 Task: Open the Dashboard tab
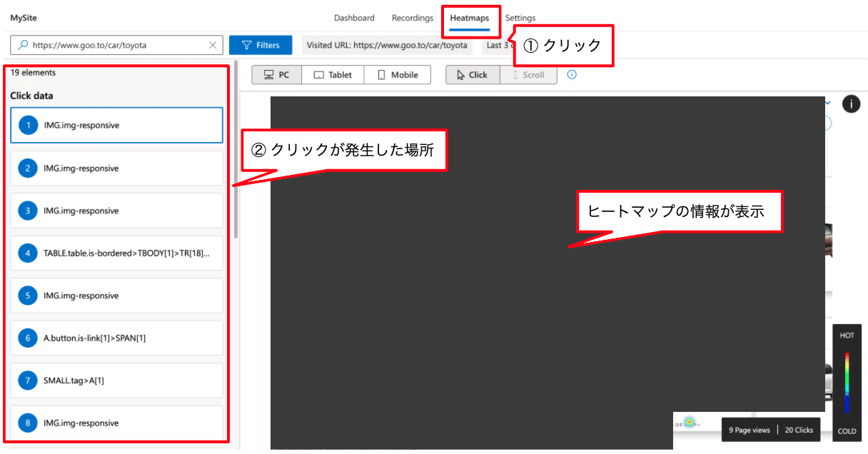point(354,18)
